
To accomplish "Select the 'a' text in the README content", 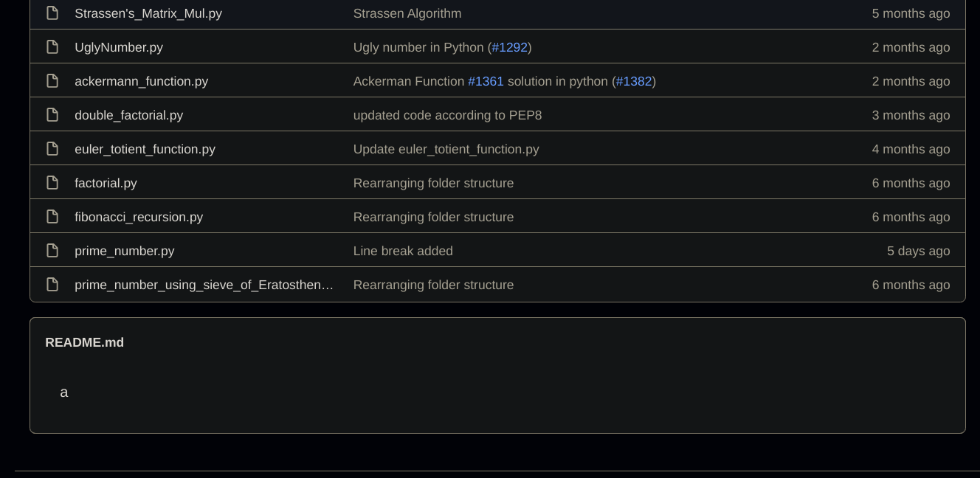I will tap(64, 392).
